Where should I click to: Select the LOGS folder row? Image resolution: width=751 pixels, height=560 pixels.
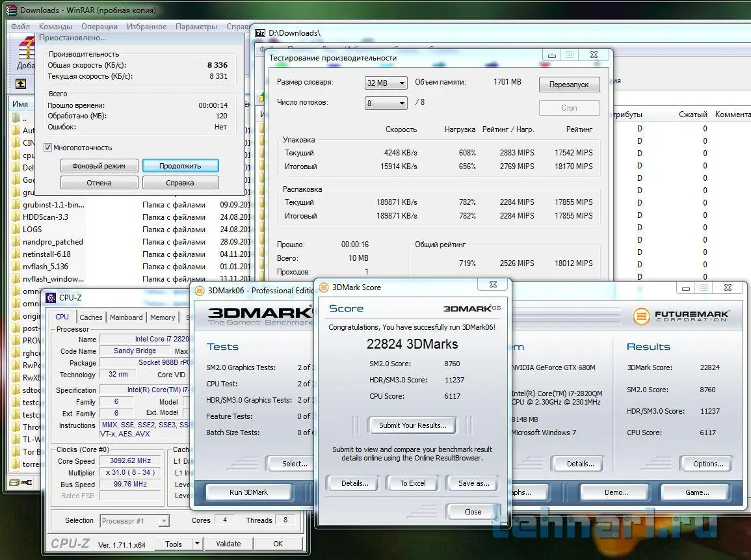[x=129, y=230]
